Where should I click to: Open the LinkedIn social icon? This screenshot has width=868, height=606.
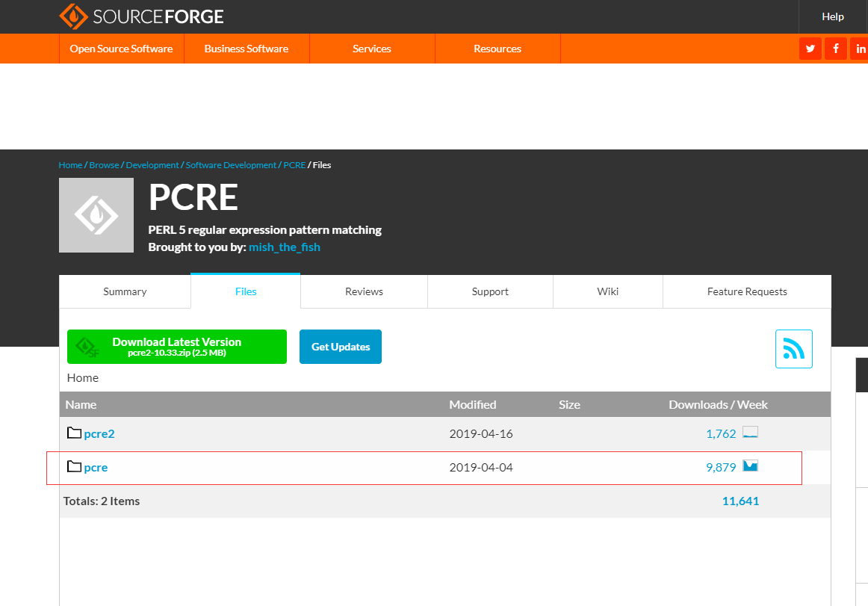860,49
